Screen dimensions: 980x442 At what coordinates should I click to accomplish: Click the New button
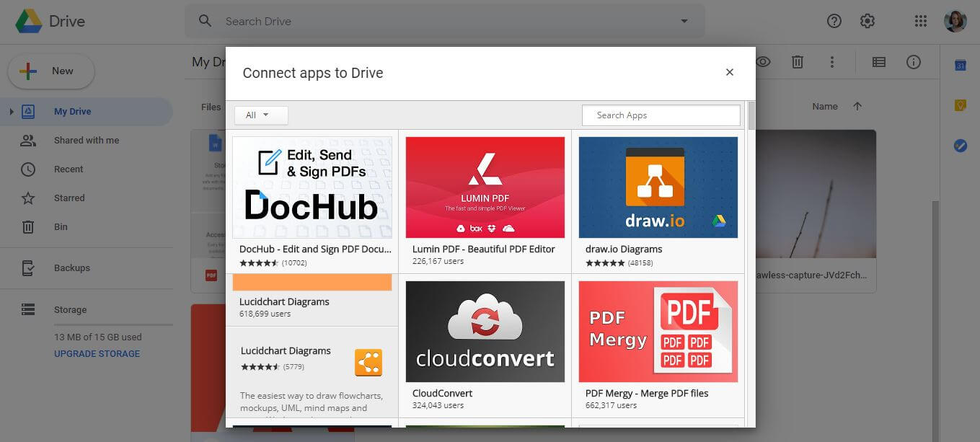(x=51, y=71)
